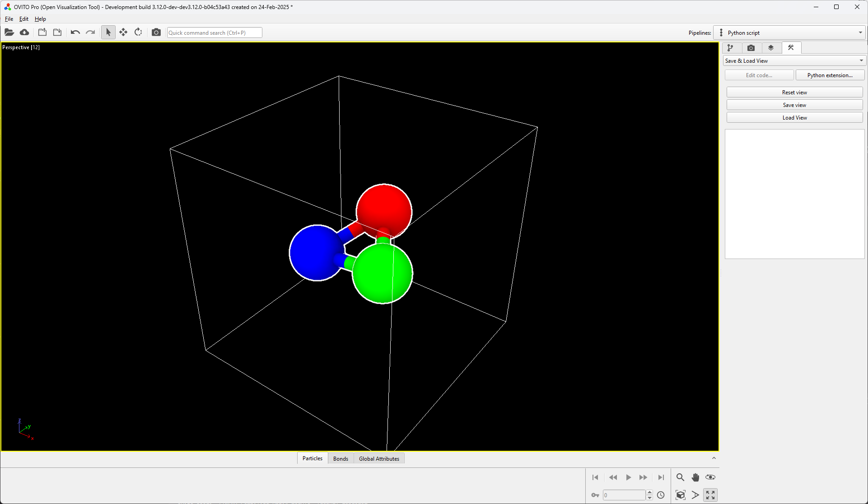Toggle maximize active viewport button
The image size is (868, 504).
click(710, 495)
